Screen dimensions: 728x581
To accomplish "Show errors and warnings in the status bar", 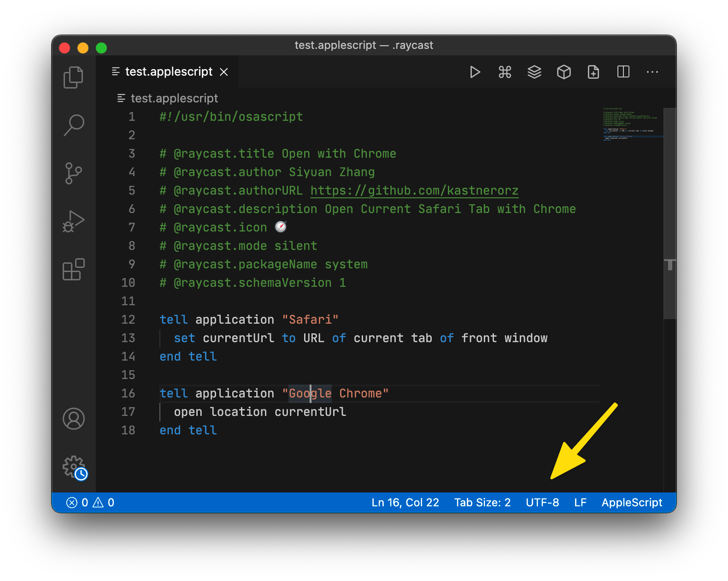I will pos(90,503).
